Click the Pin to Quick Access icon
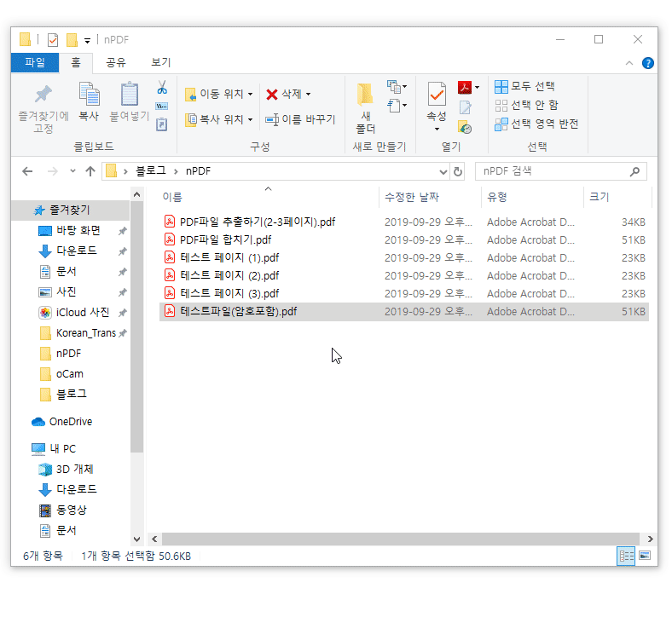This screenshot has width=672, height=617. [x=43, y=95]
